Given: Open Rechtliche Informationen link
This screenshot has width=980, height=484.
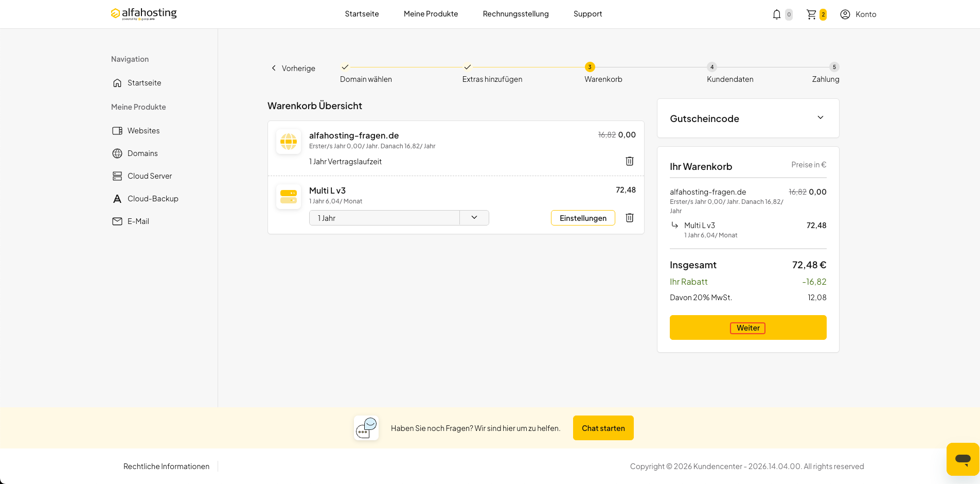Looking at the screenshot, I should pos(166,466).
